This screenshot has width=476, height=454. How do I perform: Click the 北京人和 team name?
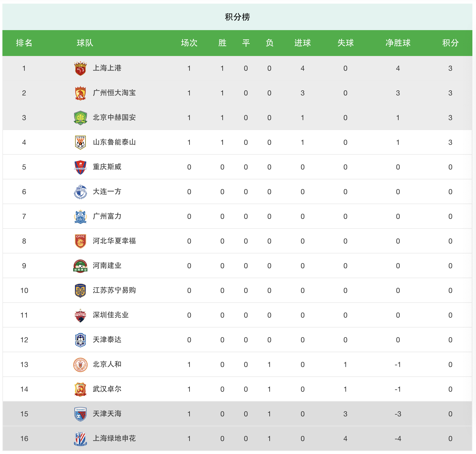point(107,364)
